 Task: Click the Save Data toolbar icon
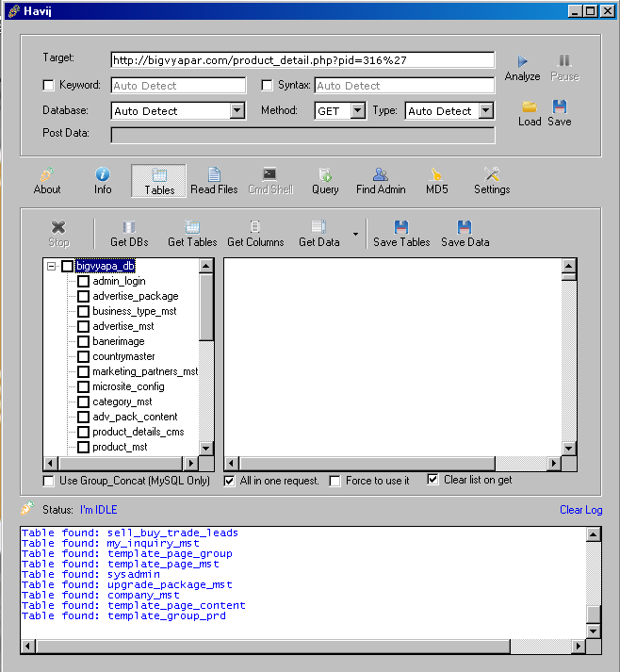coord(465,227)
